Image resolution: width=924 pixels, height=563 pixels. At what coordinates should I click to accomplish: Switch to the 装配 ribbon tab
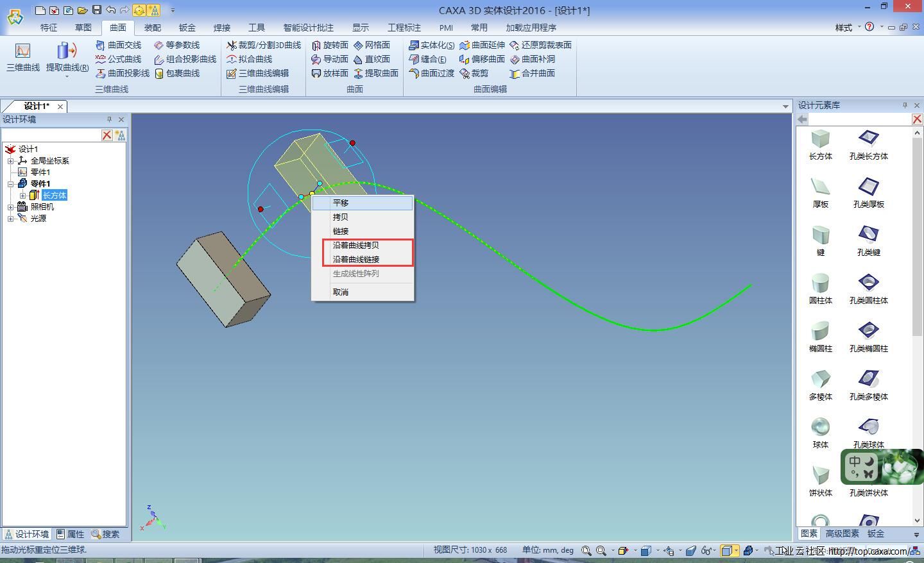[x=153, y=28]
